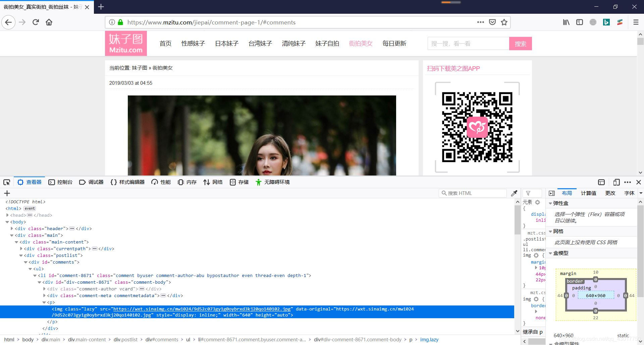Image resolution: width=644 pixels, height=345 pixels.
Task: Collapse the body element node
Action: click(7, 222)
